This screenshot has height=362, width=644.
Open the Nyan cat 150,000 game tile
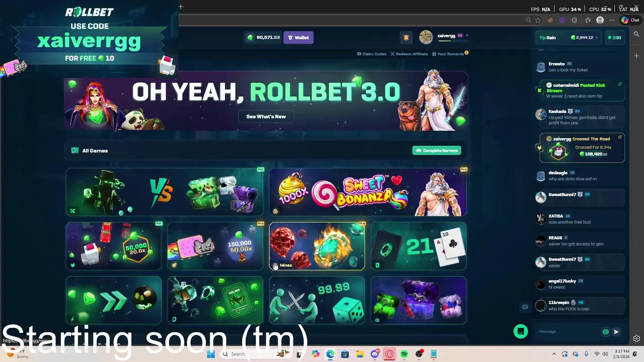[x=215, y=246]
